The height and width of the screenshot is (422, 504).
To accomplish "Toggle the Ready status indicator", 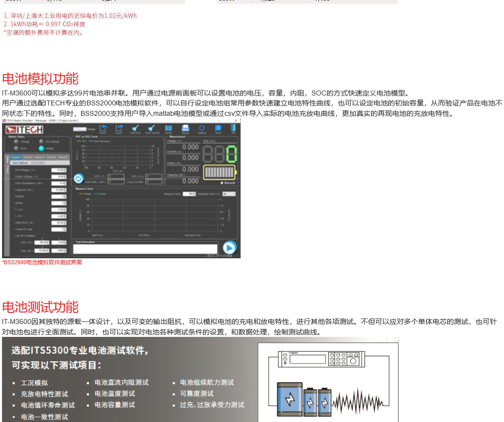I will pyautogui.click(x=42, y=148).
